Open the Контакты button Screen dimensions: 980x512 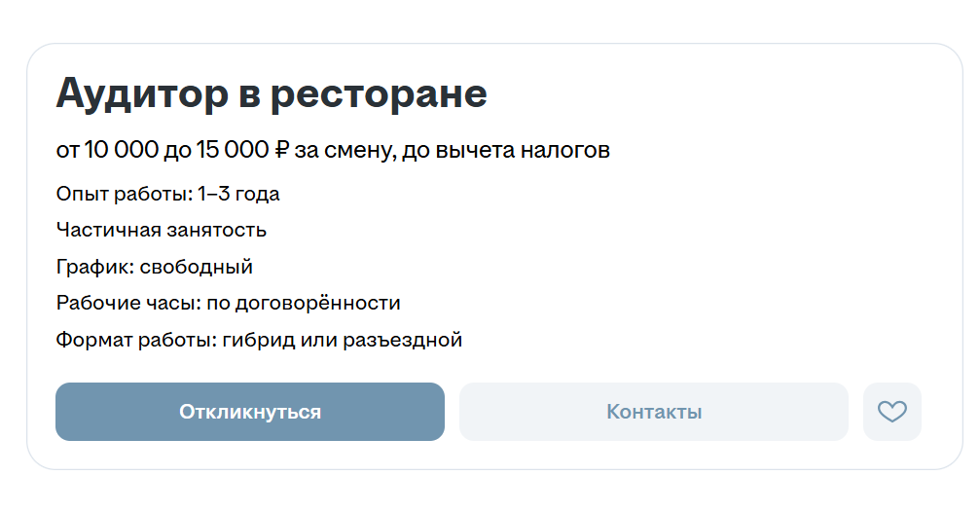click(654, 412)
